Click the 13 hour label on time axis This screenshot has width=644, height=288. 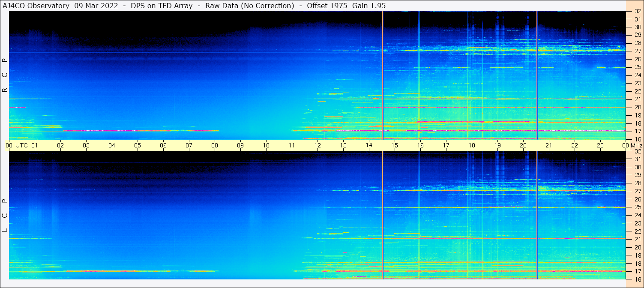pyautogui.click(x=343, y=145)
